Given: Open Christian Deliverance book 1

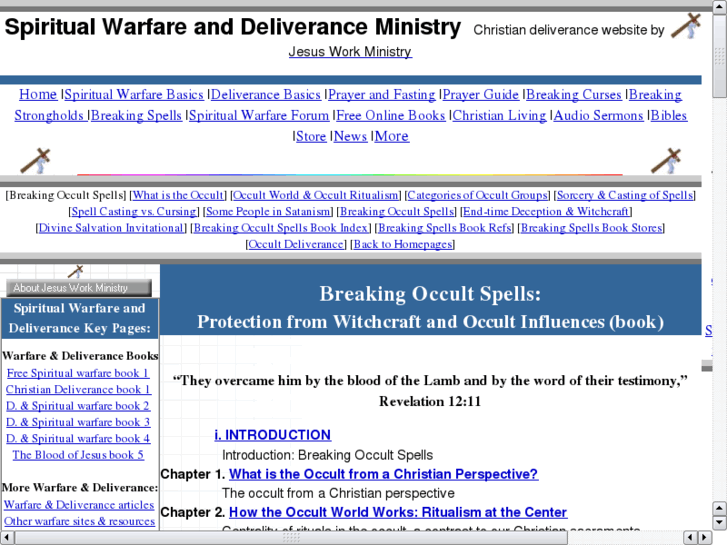Looking at the screenshot, I should click(78, 389).
